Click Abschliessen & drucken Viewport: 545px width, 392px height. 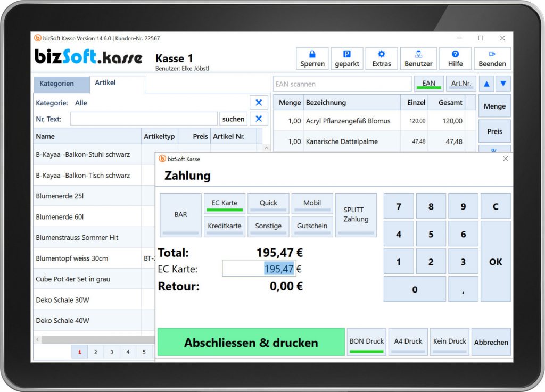(x=251, y=342)
